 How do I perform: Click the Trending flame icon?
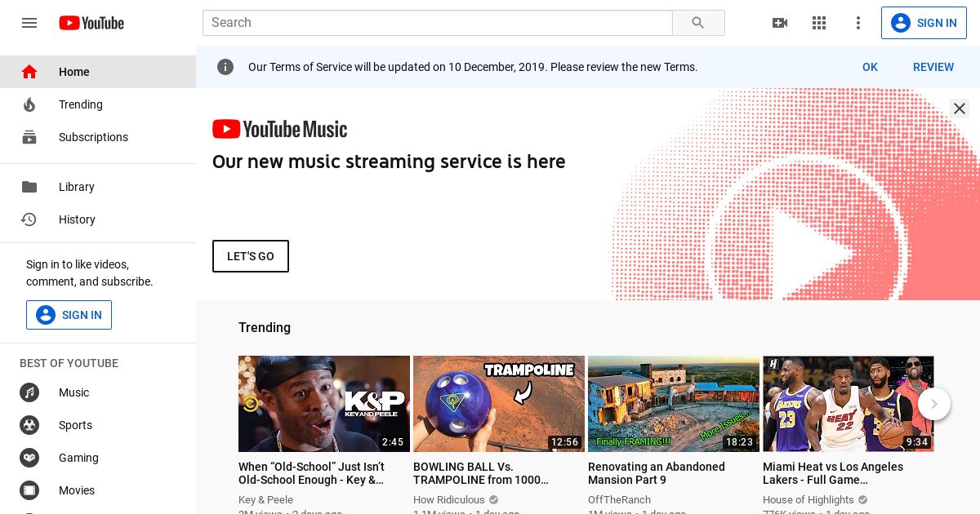pos(29,104)
